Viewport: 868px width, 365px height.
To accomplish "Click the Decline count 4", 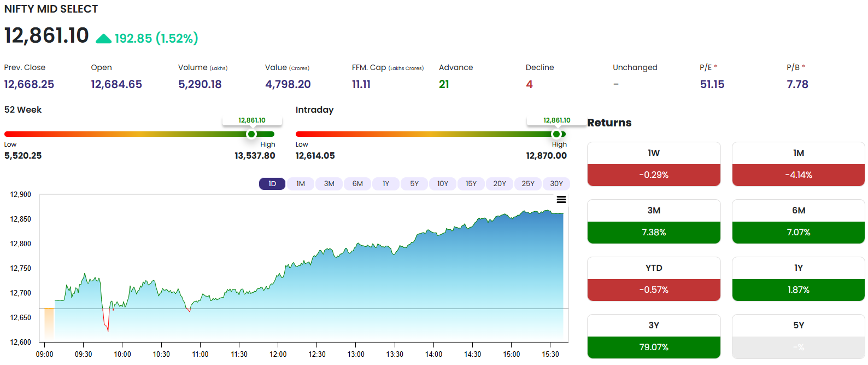I will (529, 84).
